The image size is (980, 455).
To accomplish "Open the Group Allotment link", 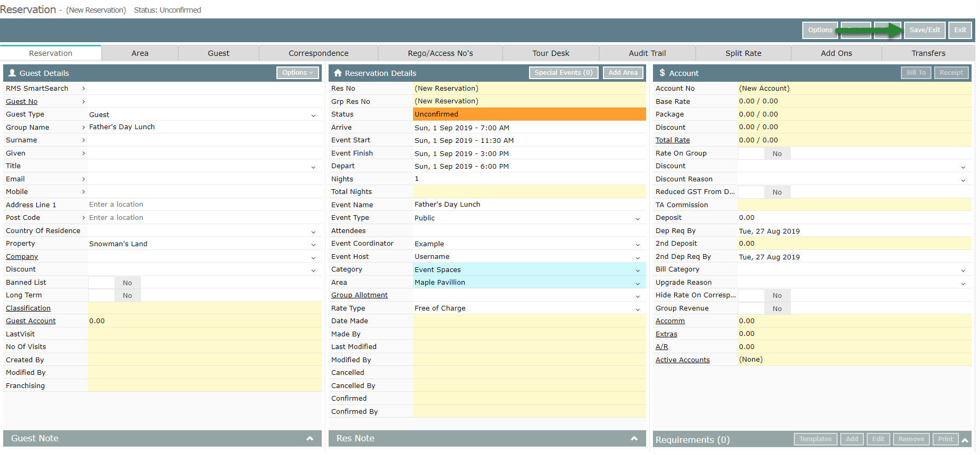I will 359,295.
